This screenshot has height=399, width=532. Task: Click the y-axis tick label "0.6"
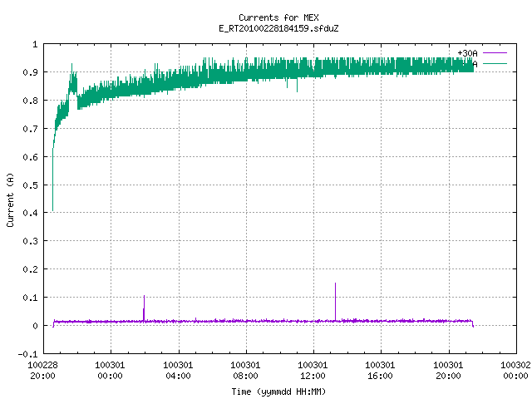[x=30, y=157]
